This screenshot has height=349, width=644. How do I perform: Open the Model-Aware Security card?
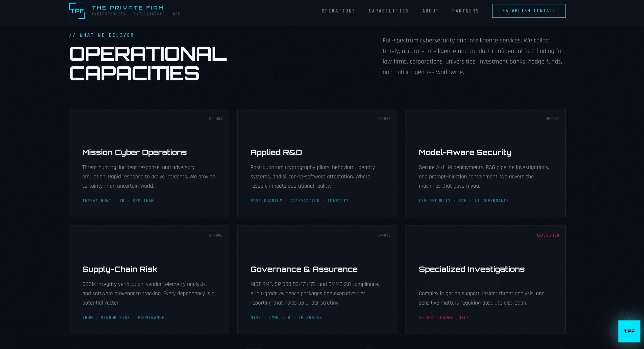(x=465, y=152)
